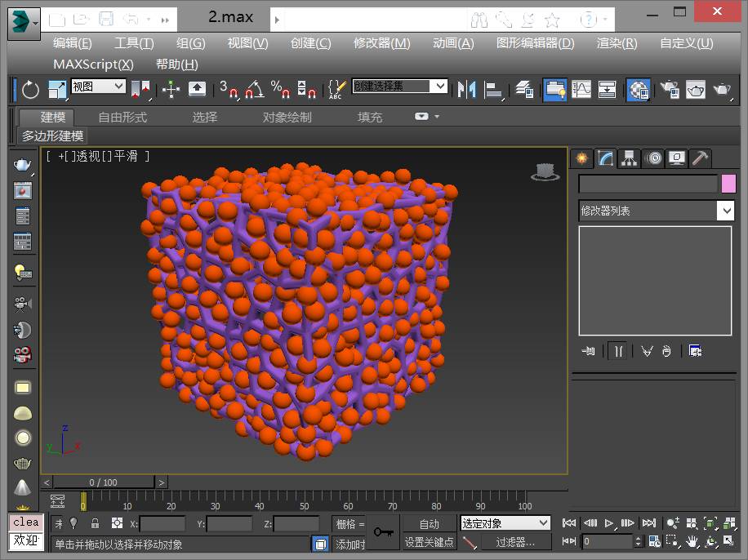The image size is (748, 560).
Task: Open the Material Editor icon
Action: tap(638, 89)
